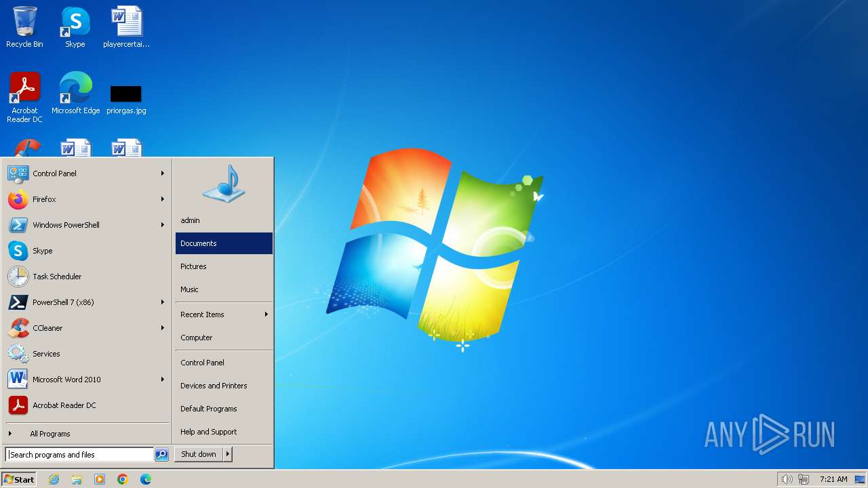
Task: Click the Microsoft Word 2010 icon
Action: 18,380
